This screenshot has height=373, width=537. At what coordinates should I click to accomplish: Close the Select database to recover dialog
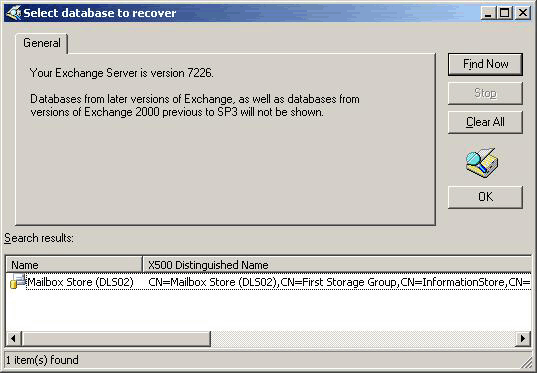pos(523,13)
